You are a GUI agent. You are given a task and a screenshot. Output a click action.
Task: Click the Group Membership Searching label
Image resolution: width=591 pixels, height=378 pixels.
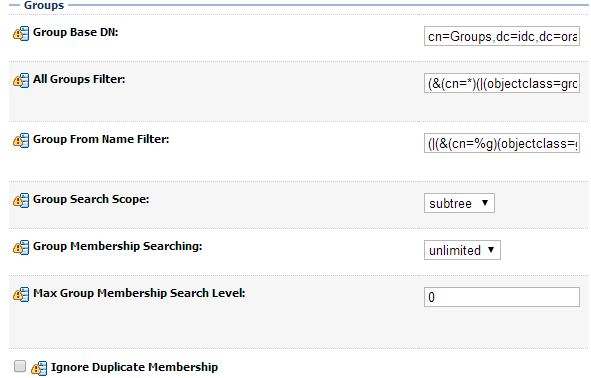pyautogui.click(x=118, y=246)
